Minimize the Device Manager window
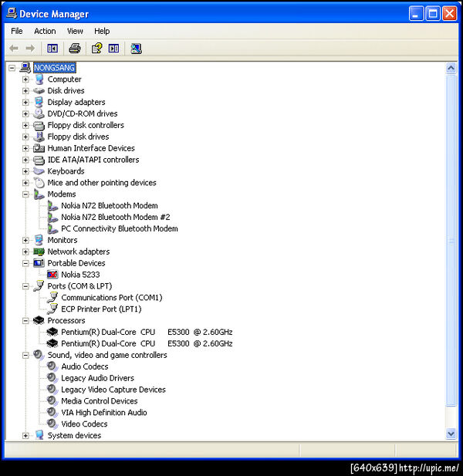This screenshot has width=463, height=476. point(416,14)
